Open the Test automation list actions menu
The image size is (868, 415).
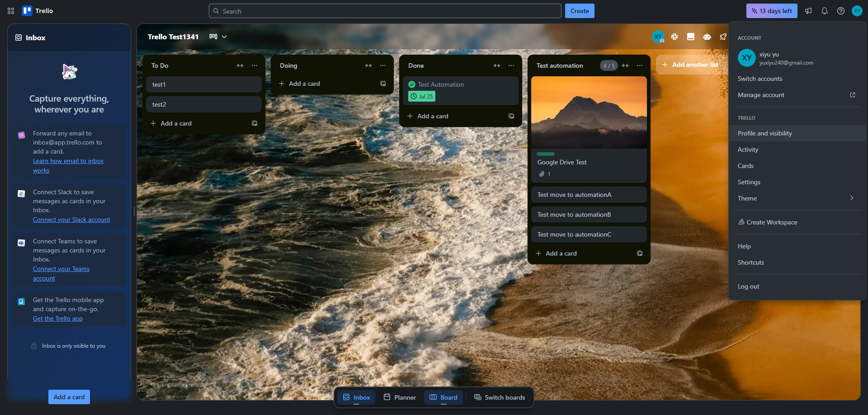tap(640, 65)
